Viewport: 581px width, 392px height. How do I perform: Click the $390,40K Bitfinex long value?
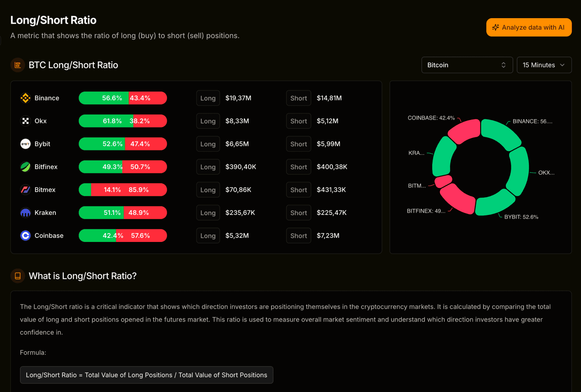pyautogui.click(x=241, y=167)
